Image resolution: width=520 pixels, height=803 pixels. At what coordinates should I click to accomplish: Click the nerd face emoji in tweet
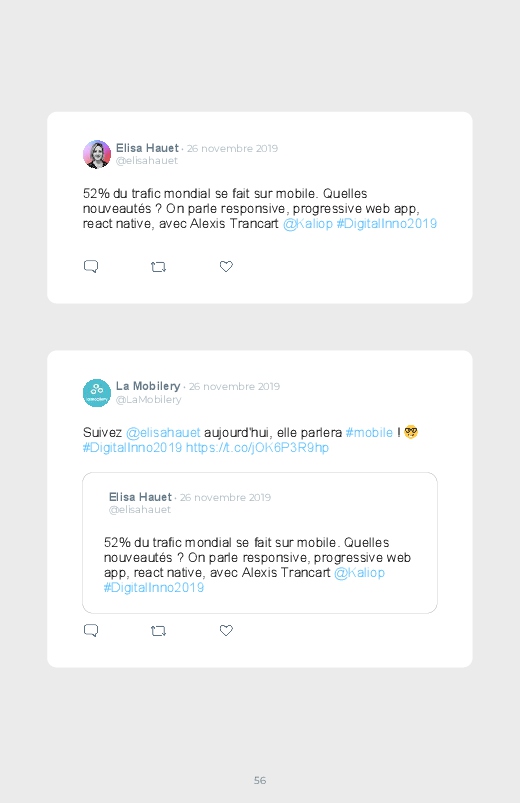411,432
